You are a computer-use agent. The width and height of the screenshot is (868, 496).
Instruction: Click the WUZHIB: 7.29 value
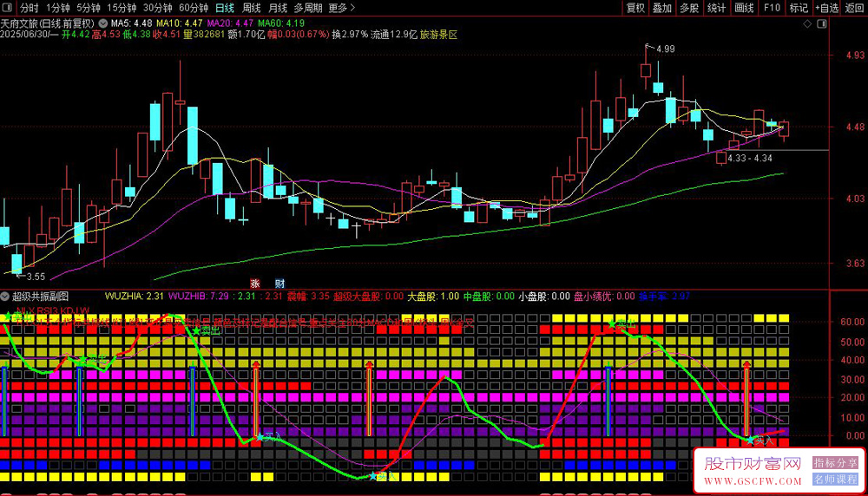click(x=198, y=297)
